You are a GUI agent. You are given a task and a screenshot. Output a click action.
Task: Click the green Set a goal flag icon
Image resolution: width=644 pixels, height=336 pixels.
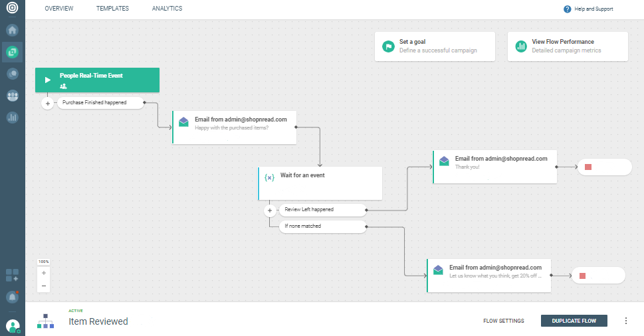388,46
